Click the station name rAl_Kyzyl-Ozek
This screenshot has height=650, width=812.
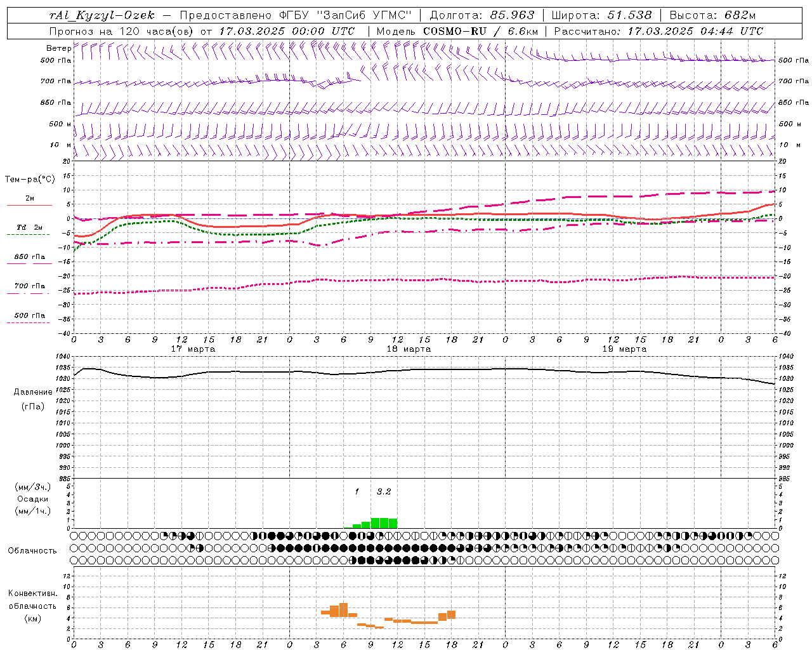(x=101, y=15)
